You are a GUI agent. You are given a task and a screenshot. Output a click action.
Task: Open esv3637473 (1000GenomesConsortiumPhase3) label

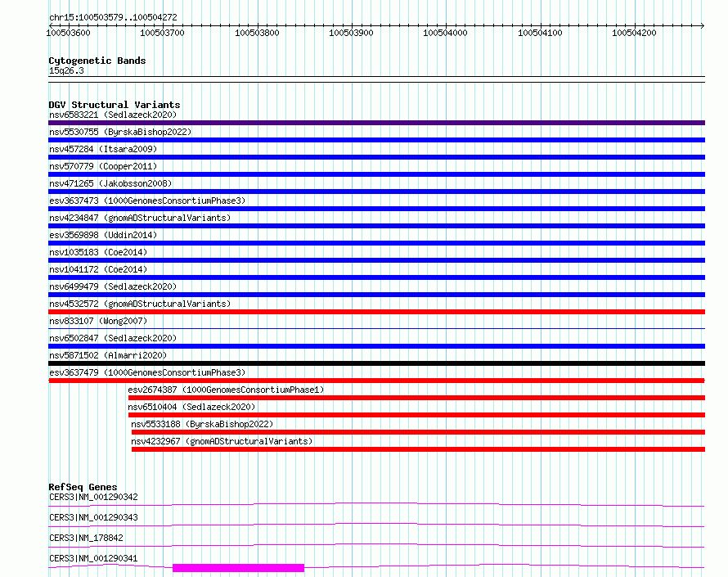pyautogui.click(x=147, y=201)
